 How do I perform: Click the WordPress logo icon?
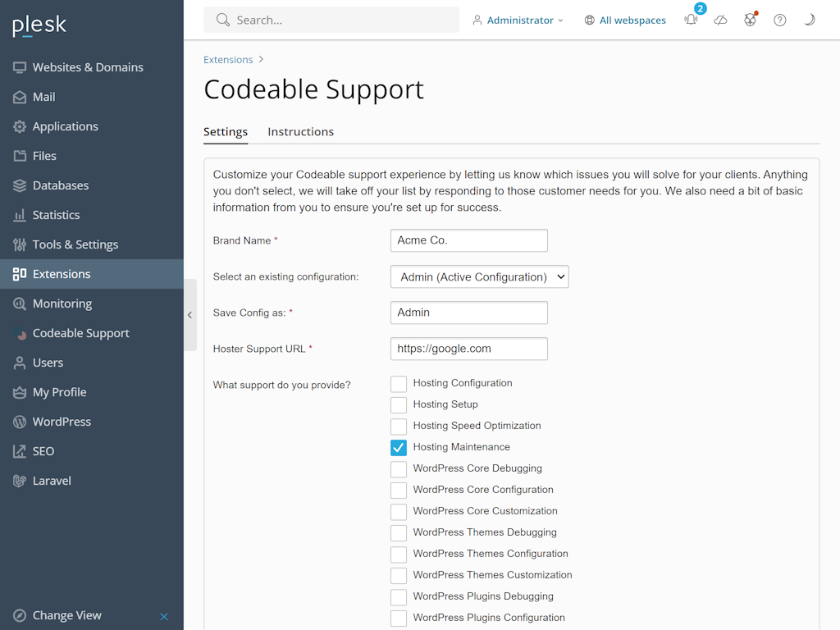click(x=20, y=422)
